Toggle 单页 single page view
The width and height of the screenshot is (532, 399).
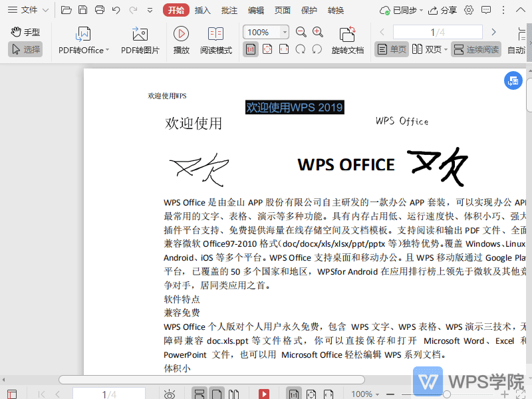point(391,49)
